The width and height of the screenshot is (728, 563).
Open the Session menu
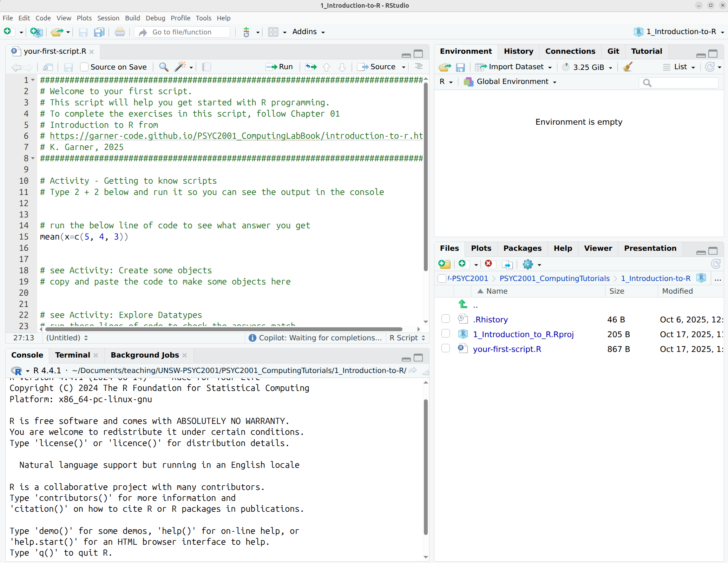coord(108,18)
